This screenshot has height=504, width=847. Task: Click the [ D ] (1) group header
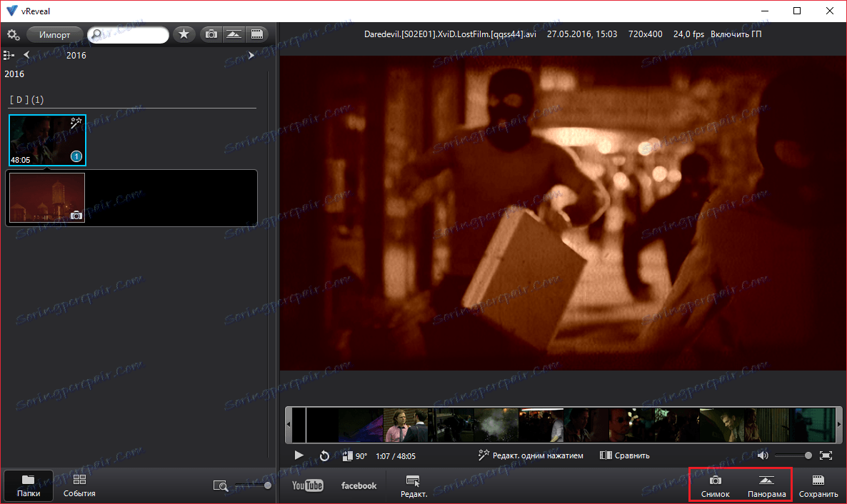click(27, 99)
